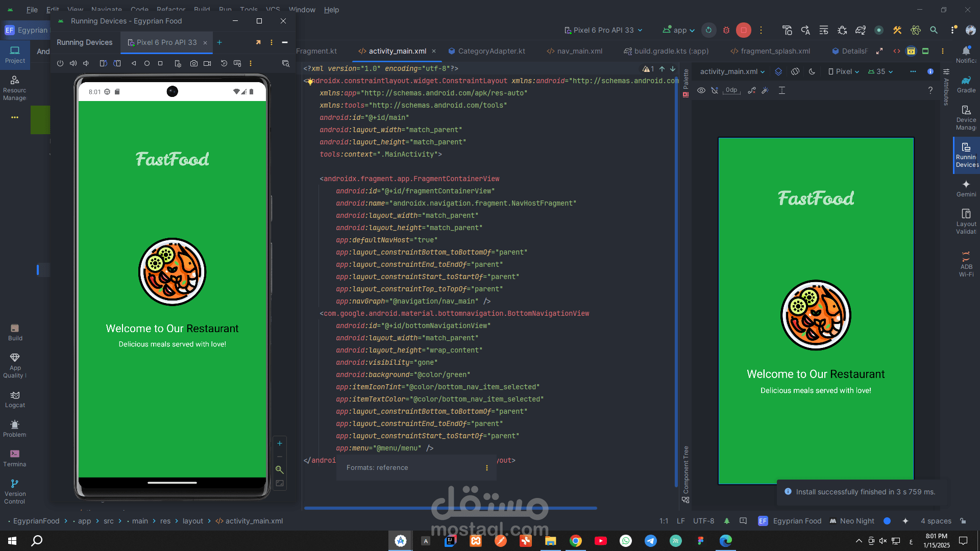Screen dimensions: 980x551
Task: Add new device tab with plus button
Action: pyautogui.click(x=219, y=42)
